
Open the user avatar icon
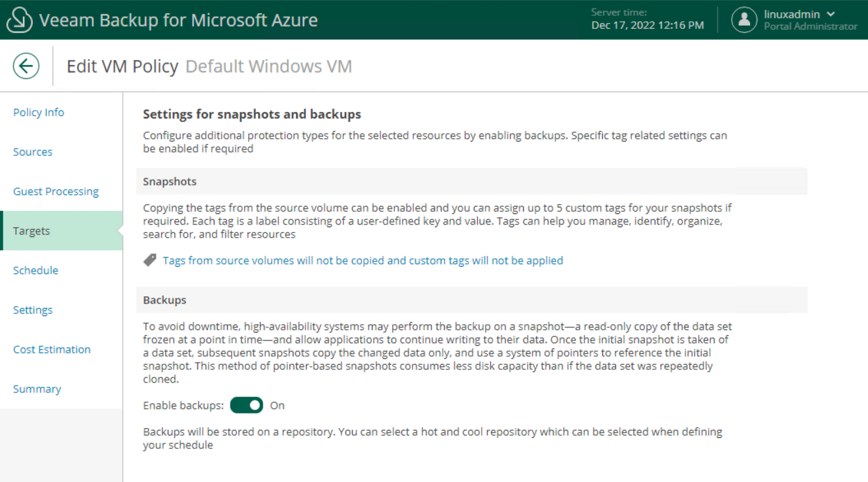click(744, 20)
